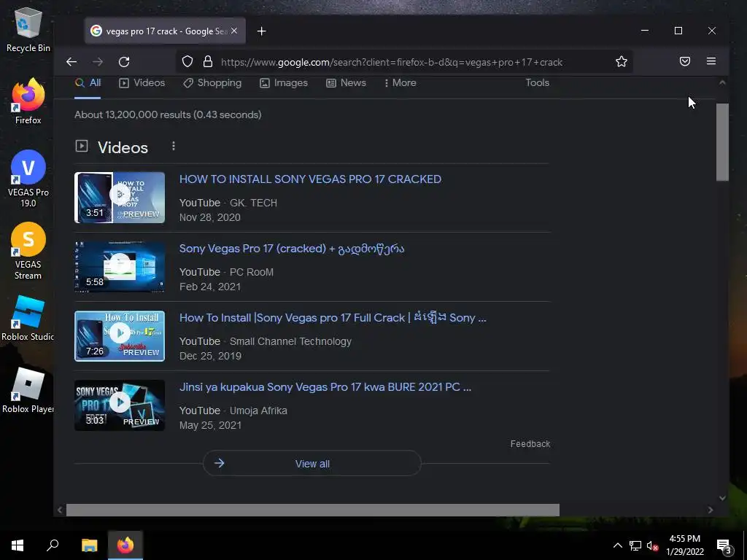Open the Recycle Bin desktop icon

click(x=28, y=29)
